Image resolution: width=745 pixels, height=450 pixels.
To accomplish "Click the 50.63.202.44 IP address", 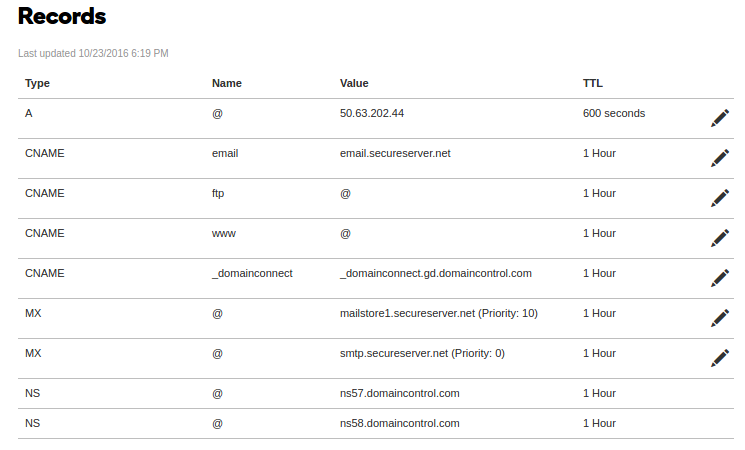I will 372,114.
